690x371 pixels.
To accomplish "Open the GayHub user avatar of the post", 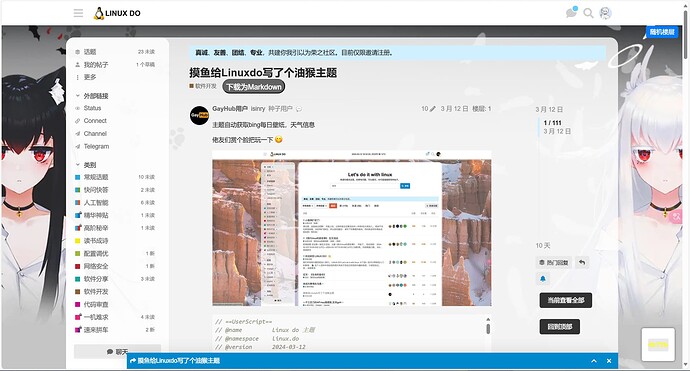I will pyautogui.click(x=199, y=115).
